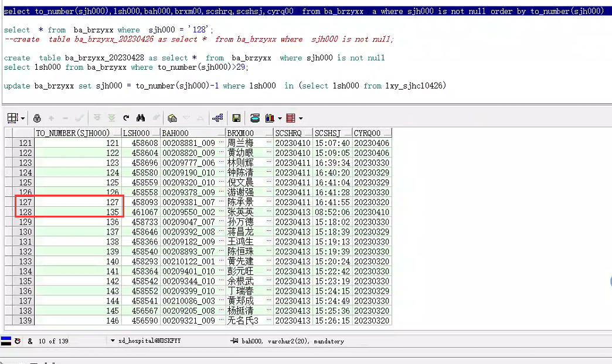Click the teal export results icon

coord(255,118)
